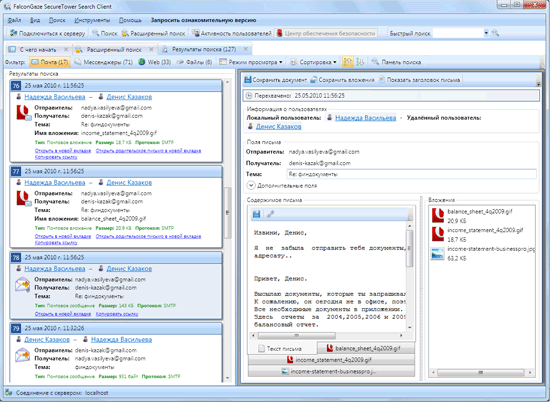This screenshot has height=402, width=550.
Task: Open remote user Денис Казаков link
Action: [x=279, y=127]
